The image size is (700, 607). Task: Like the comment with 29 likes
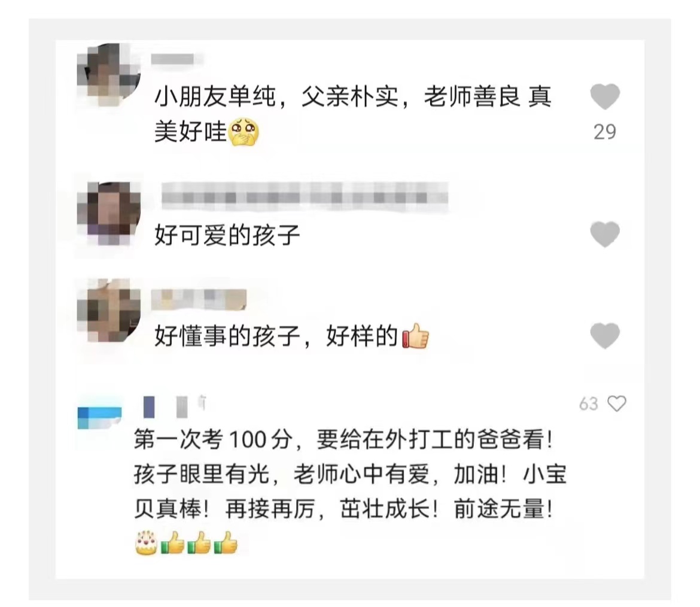(605, 97)
